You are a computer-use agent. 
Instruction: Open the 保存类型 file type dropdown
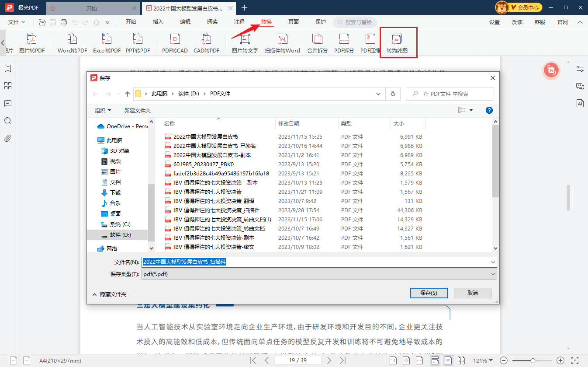[x=319, y=274]
